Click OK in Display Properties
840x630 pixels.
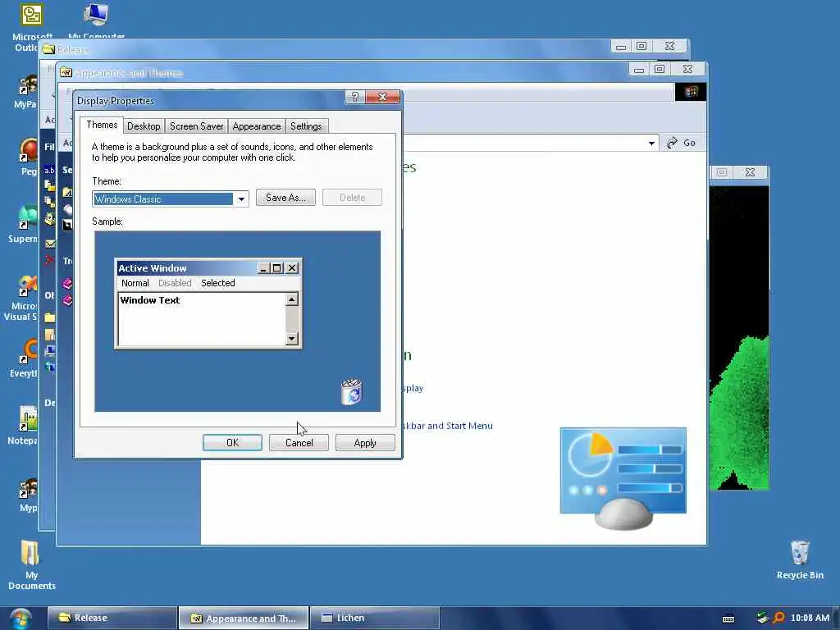[x=232, y=442]
